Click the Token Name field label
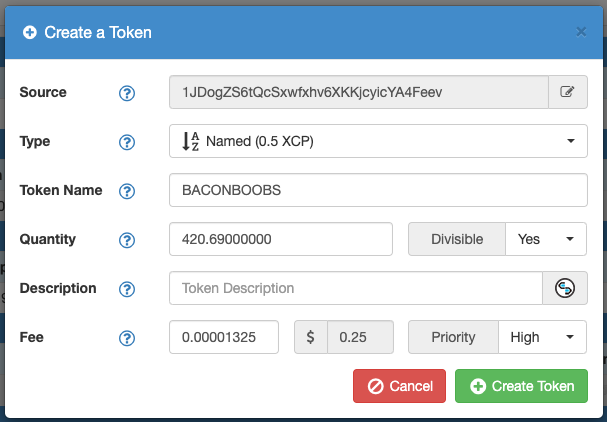This screenshot has height=422, width=607. [x=61, y=190]
